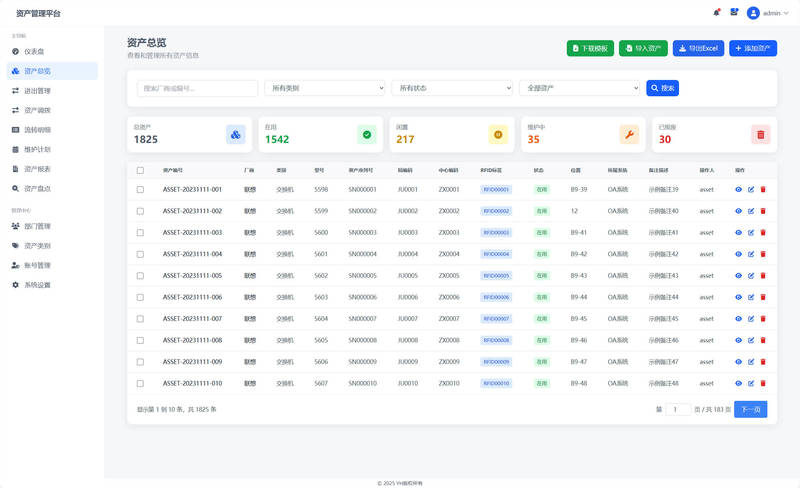Check the select-all checkbox in table header
This screenshot has height=488, width=800.
(x=140, y=171)
